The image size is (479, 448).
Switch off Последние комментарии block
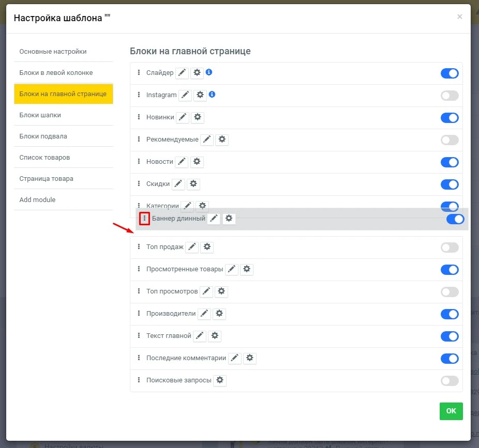pos(449,359)
